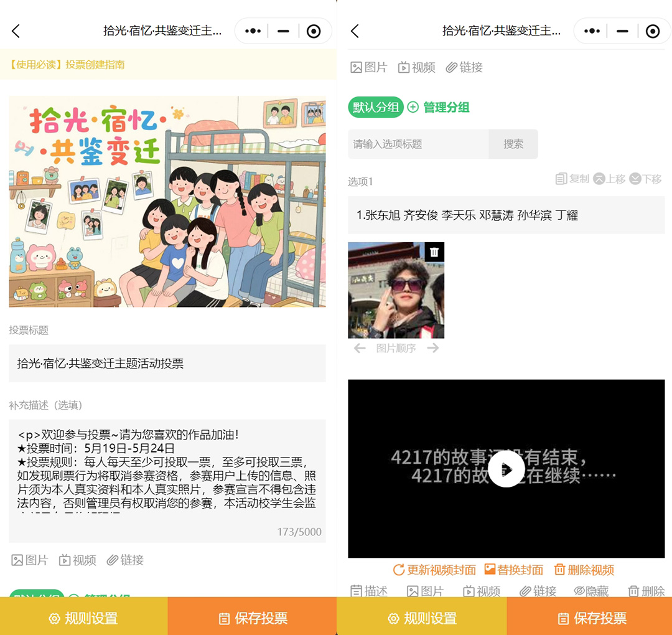This screenshot has height=635, width=672.
Task: Move option 1 up with 上移
Action: (609, 179)
